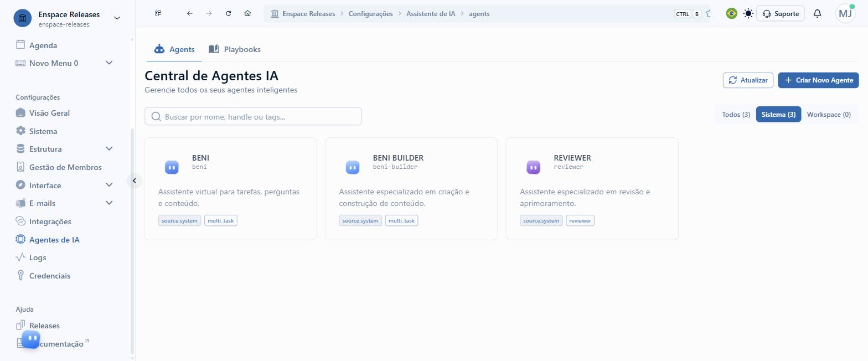This screenshot has width=868, height=361.
Task: Open the MJ user avatar menu
Action: click(x=845, y=13)
